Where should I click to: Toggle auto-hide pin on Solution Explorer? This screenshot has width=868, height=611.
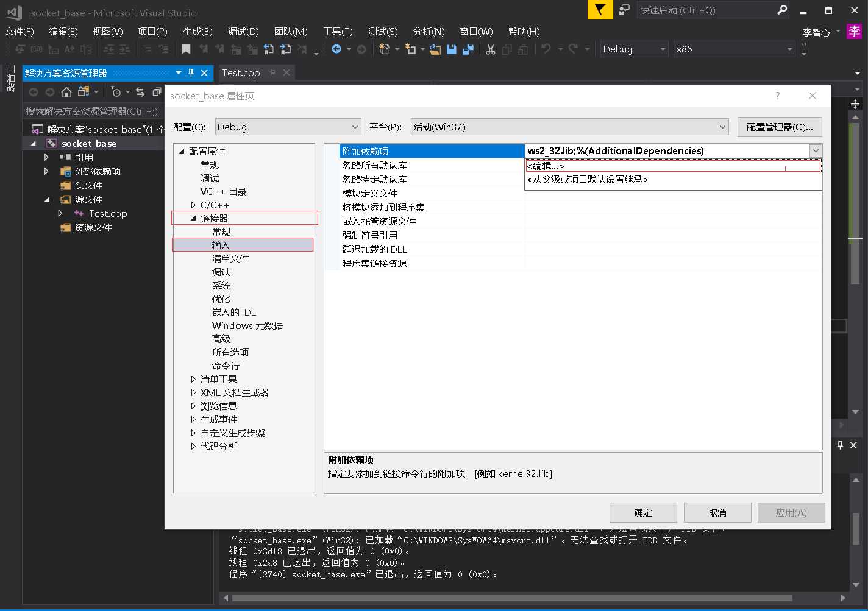191,73
